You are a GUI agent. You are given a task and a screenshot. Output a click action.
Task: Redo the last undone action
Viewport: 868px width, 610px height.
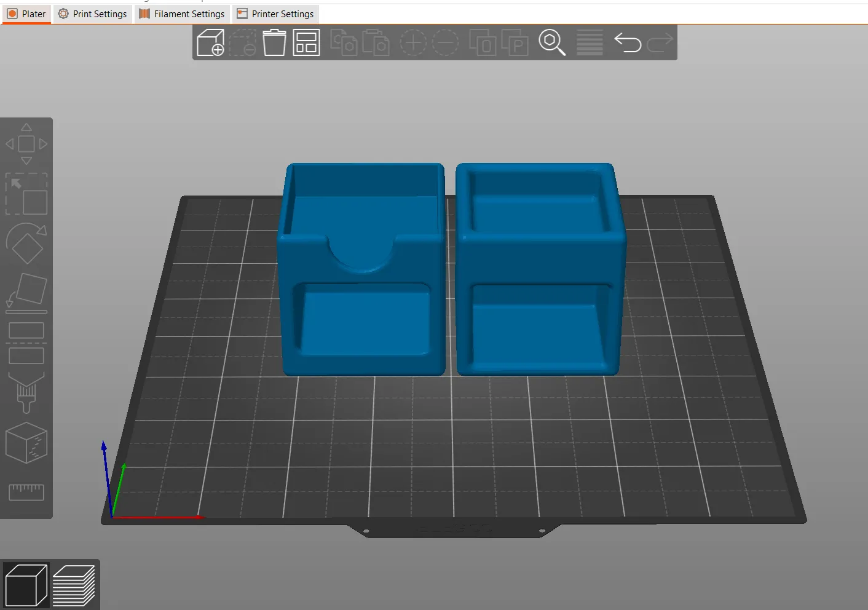(660, 42)
